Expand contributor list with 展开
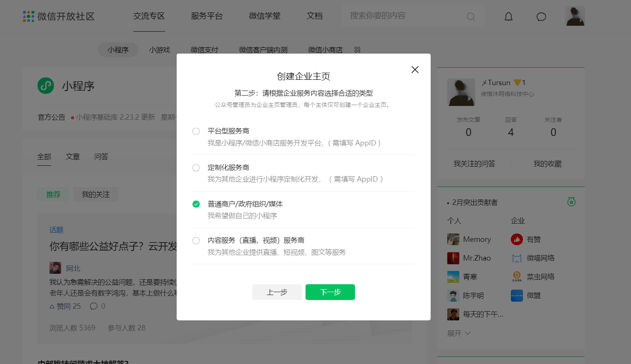Image resolution: width=631 pixels, height=364 pixels. point(458,333)
